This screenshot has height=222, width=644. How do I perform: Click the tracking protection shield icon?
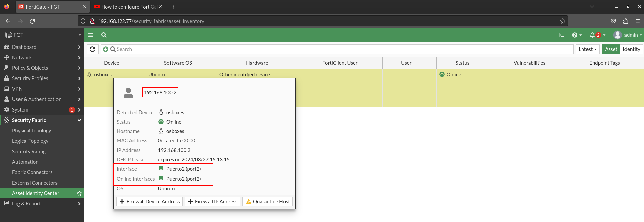pos(83,21)
